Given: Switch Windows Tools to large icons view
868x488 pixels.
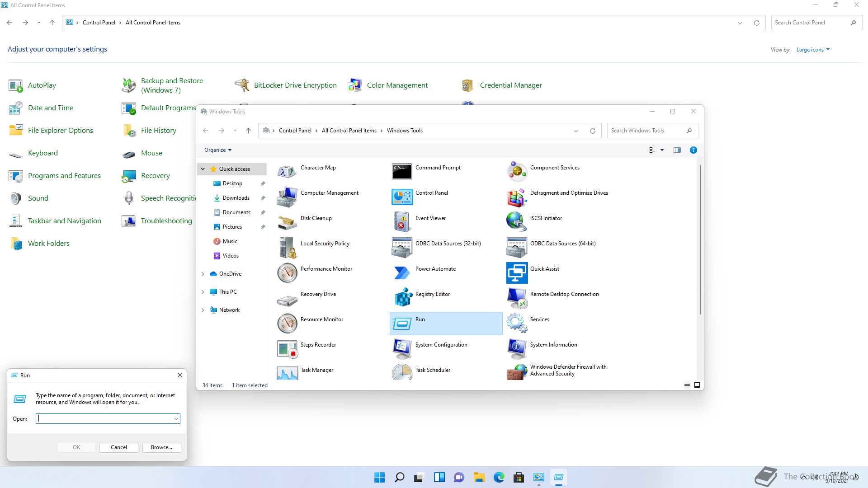Looking at the screenshot, I should [x=697, y=385].
